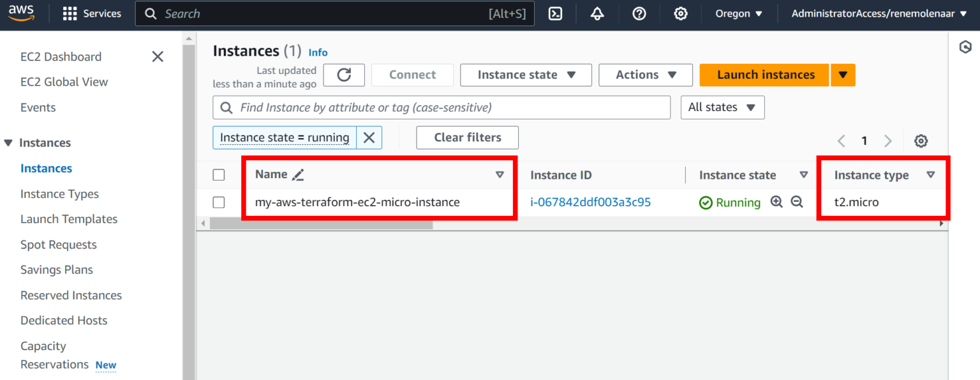Zoom in on the Running state details

[776, 201]
